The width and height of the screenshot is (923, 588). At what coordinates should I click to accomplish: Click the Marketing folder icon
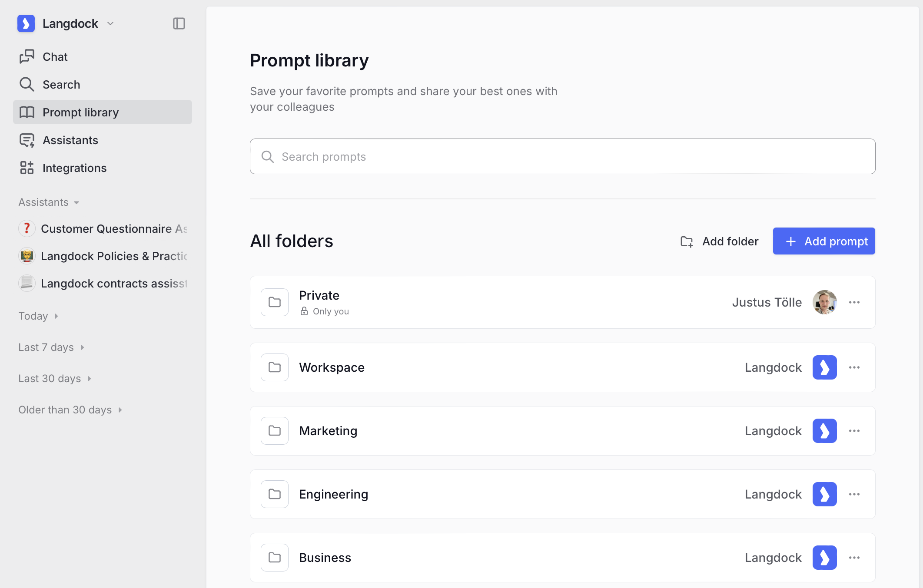275,431
